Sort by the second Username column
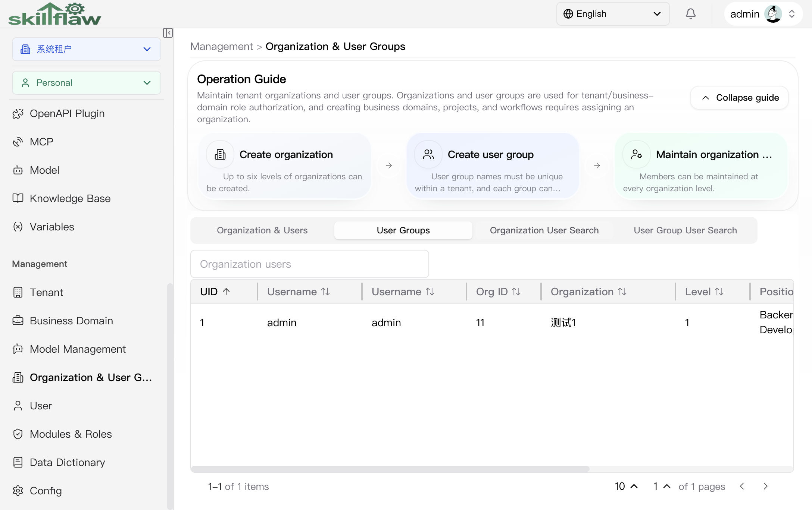 [403, 292]
